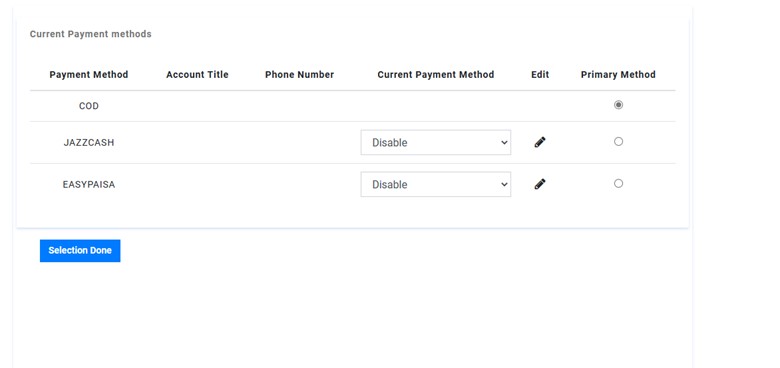Open the EASYPAISA Disable status dropdown

[436, 184]
